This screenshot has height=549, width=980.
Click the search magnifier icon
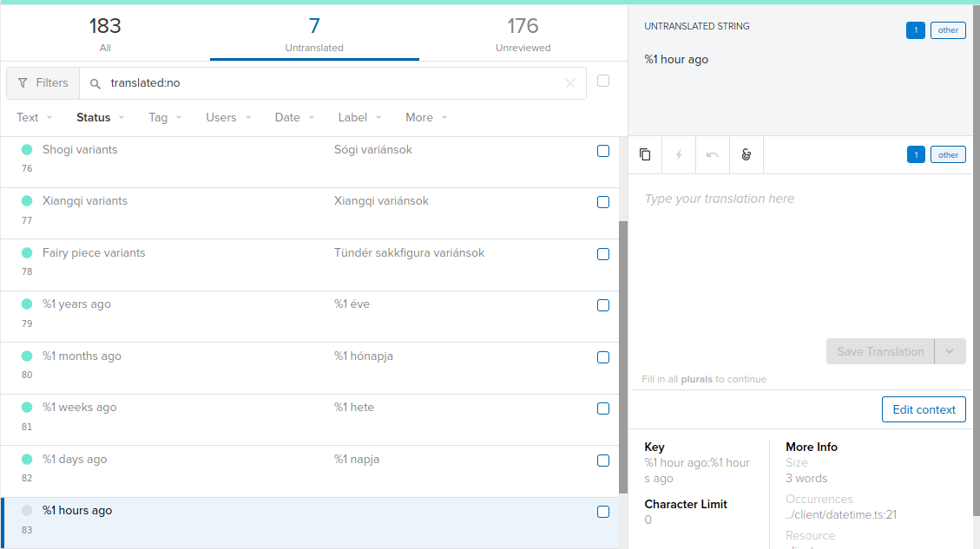click(95, 83)
